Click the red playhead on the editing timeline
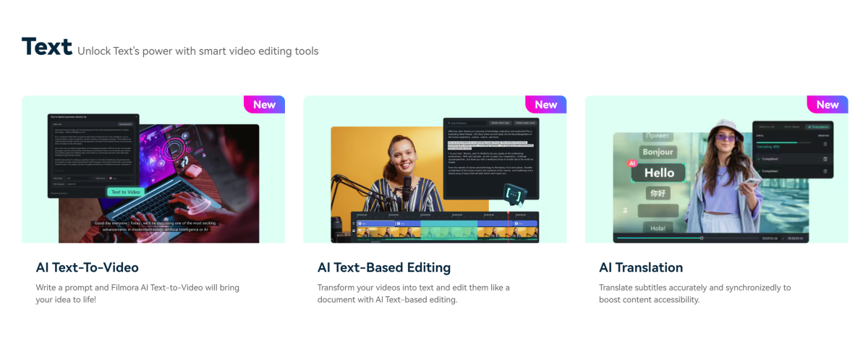This screenshot has height=339, width=868. click(509, 228)
